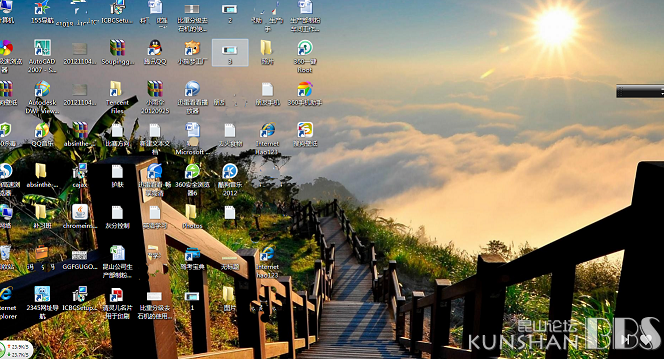Click the dark docked bar at right edge
This screenshot has width=670, height=361.
click(x=640, y=91)
